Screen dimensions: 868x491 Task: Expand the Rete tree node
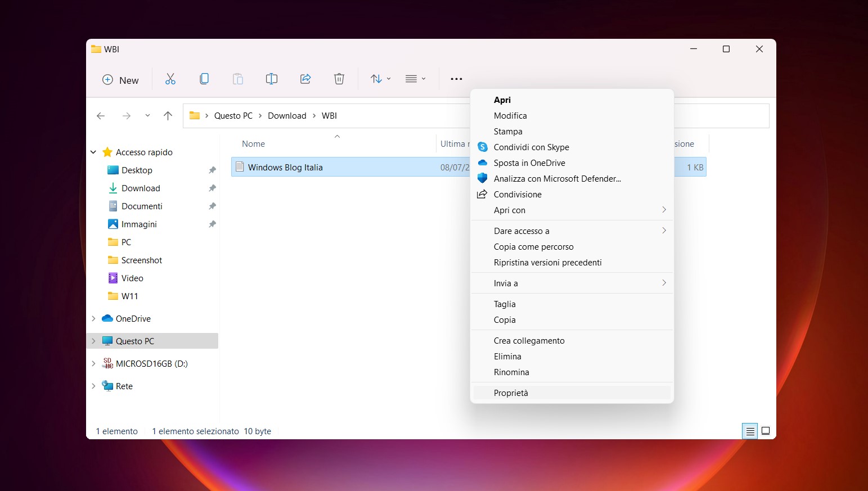pos(93,386)
